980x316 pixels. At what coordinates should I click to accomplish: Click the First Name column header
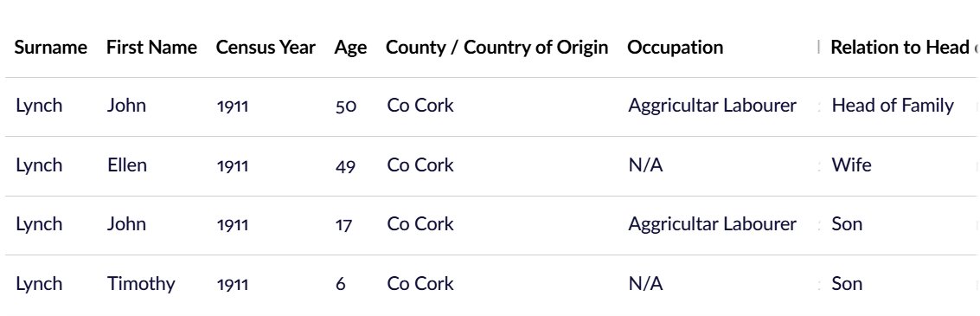(151, 48)
